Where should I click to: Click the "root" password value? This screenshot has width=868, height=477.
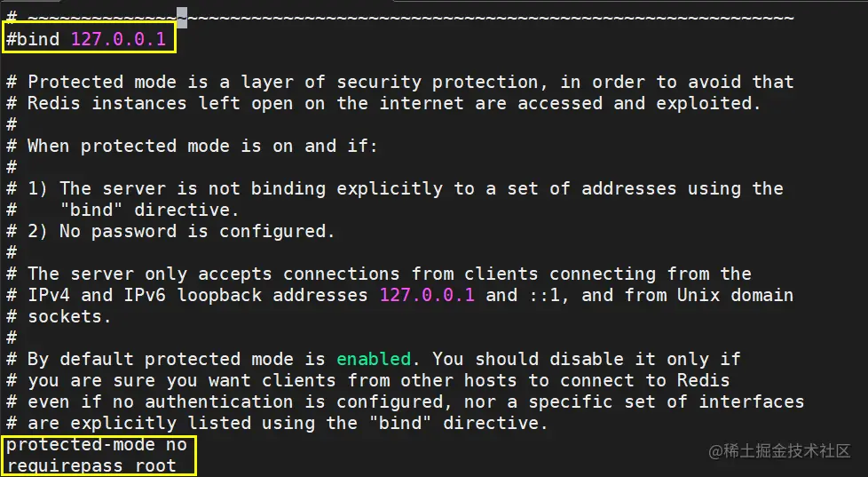click(155, 465)
